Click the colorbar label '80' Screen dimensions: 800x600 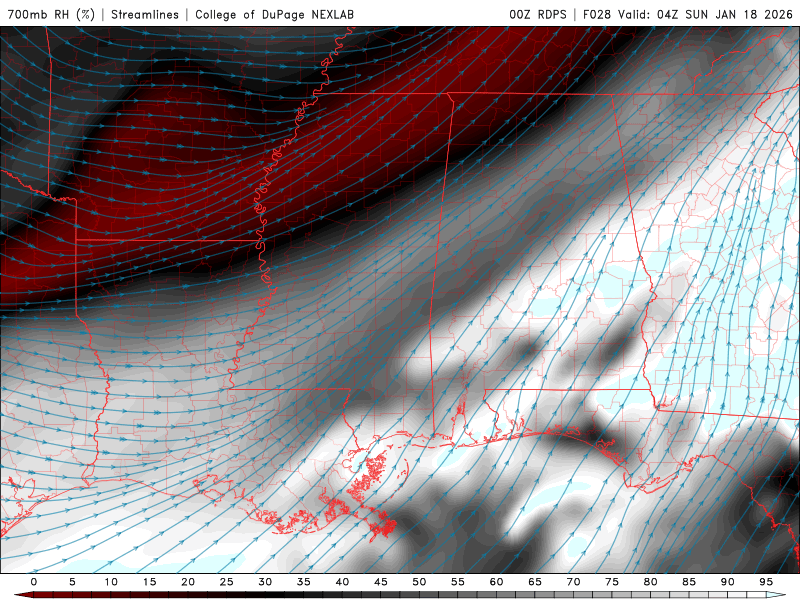click(651, 582)
